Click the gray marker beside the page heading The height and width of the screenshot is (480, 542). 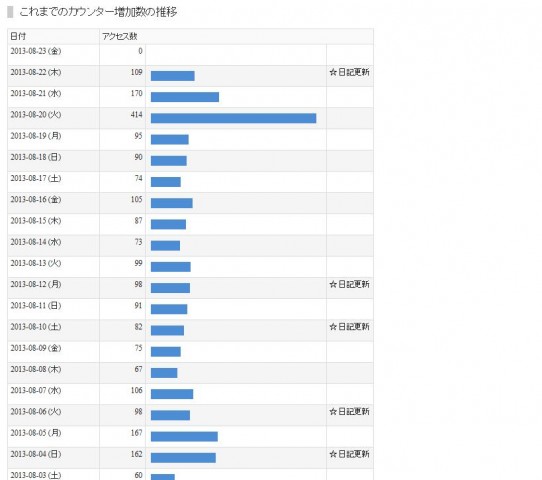pos(10,12)
